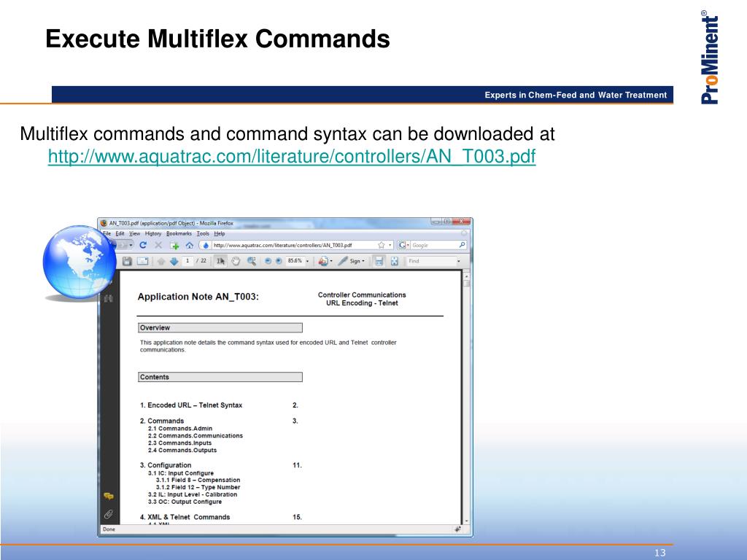Open the Help menu
This screenshot has width=747, height=560.
click(219, 233)
